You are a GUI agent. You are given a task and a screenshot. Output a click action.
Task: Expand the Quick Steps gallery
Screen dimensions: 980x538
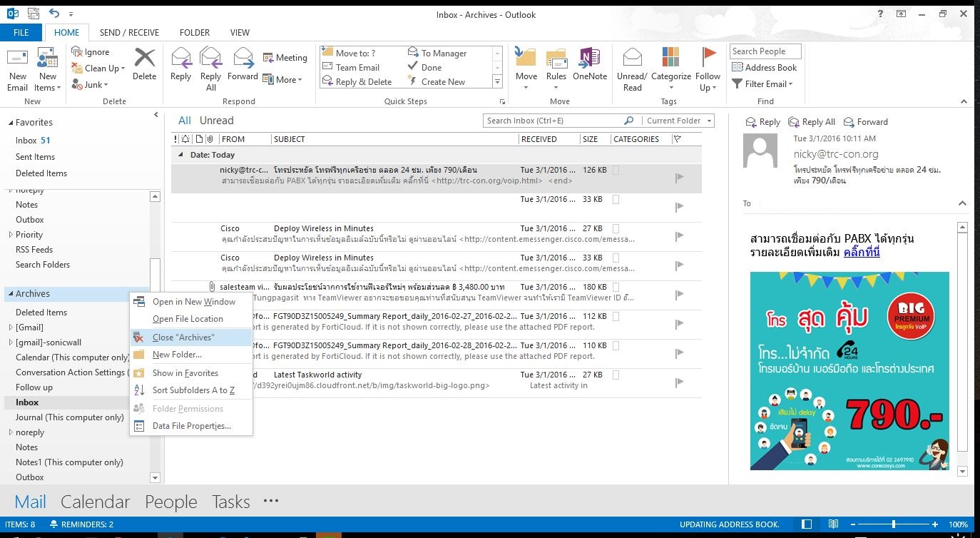coord(498,83)
